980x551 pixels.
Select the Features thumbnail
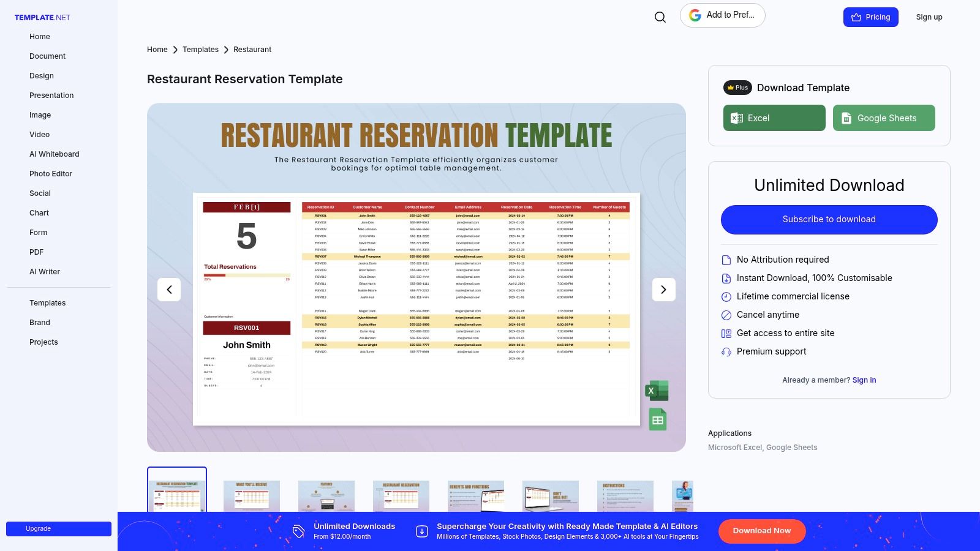(326, 496)
